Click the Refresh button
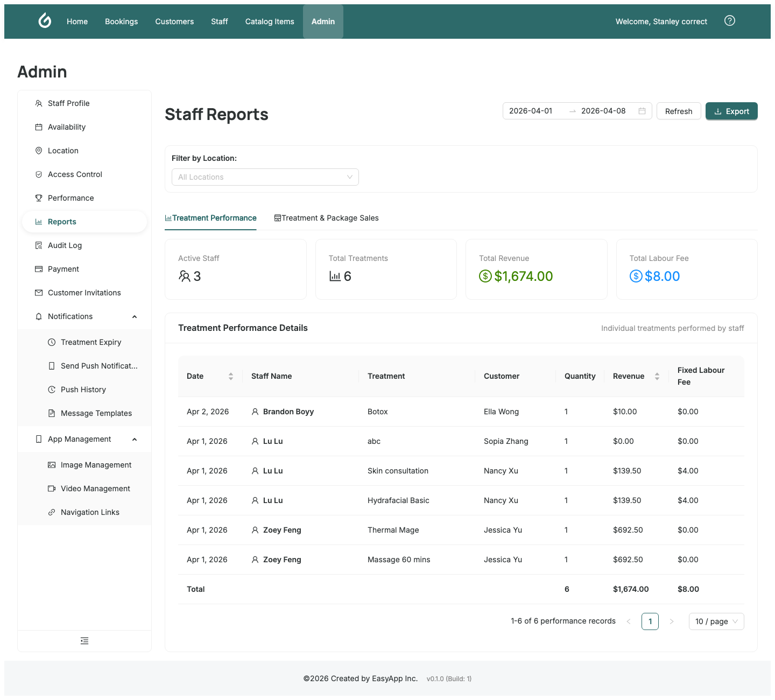 point(679,111)
